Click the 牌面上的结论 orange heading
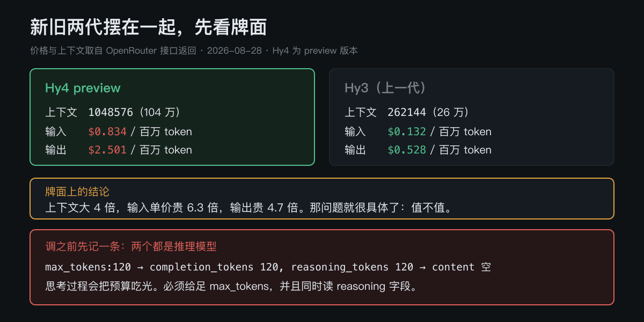This screenshot has height=322, width=644. click(77, 192)
